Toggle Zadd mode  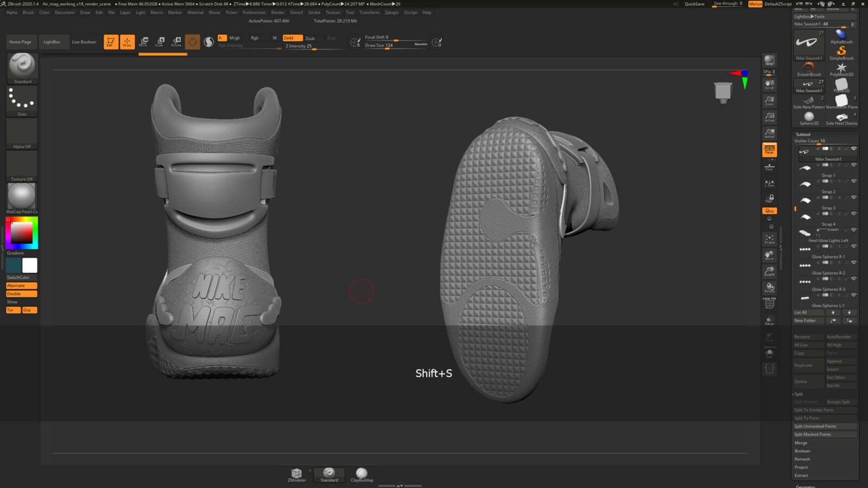292,38
